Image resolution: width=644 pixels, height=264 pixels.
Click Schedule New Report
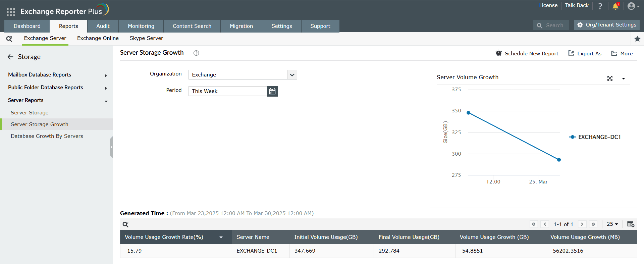[x=527, y=53]
